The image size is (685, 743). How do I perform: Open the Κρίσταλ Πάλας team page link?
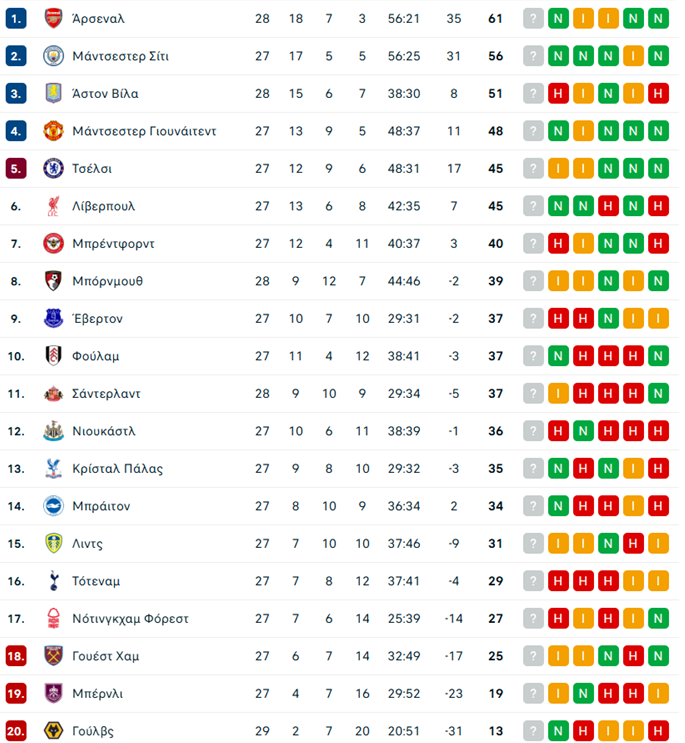(x=117, y=468)
